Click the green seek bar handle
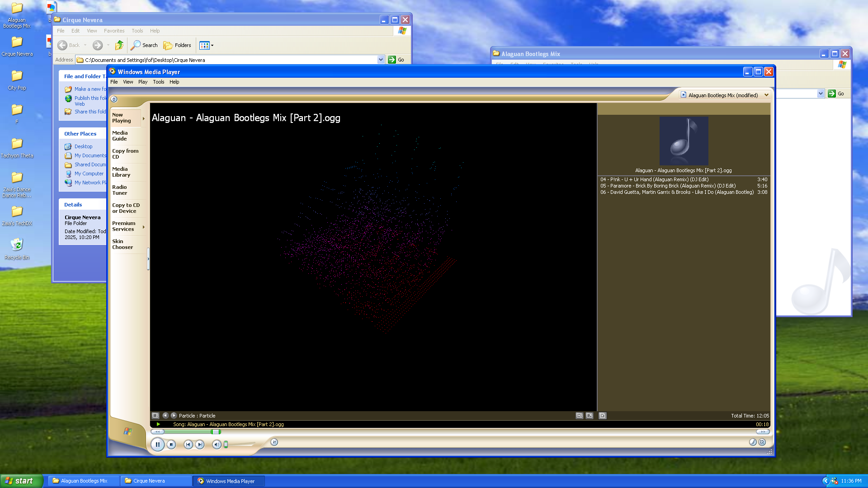Screen dimensions: 868x488 [x=216, y=432]
